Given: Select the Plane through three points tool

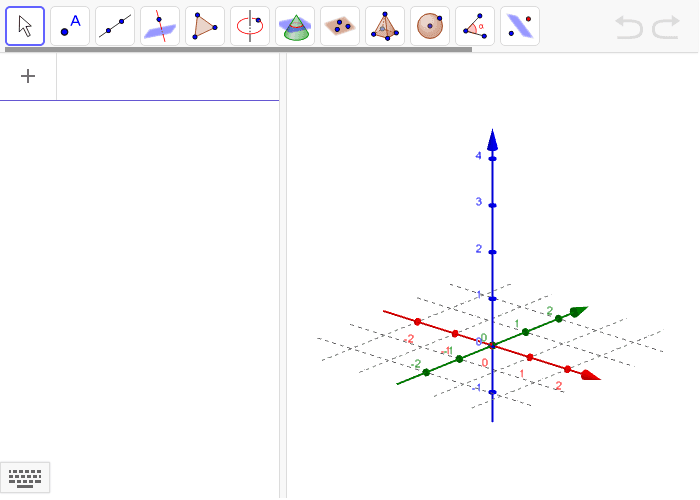Looking at the screenshot, I should point(340,26).
